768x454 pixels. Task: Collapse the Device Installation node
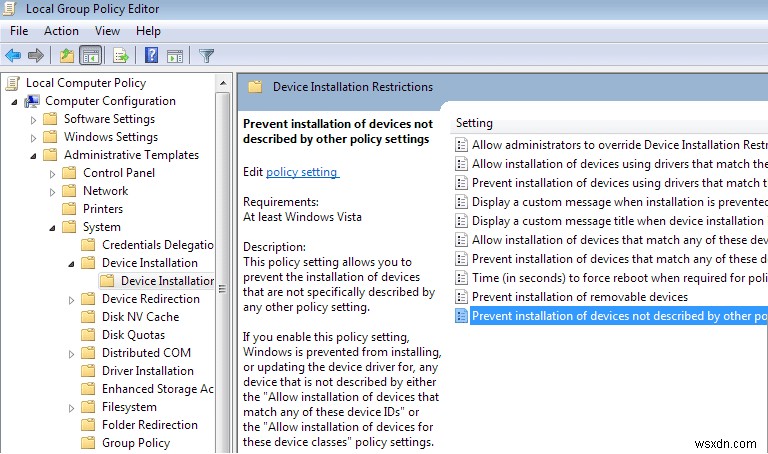click(x=72, y=263)
